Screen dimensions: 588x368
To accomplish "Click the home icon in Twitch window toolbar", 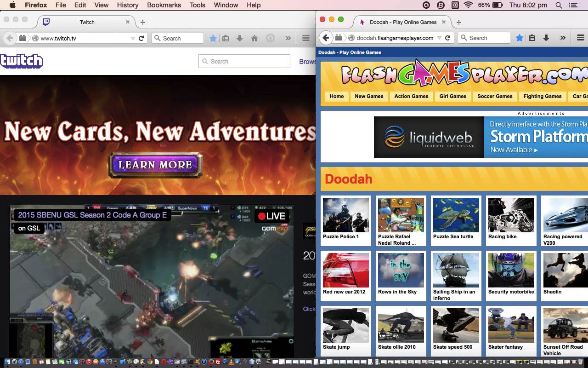I will click(x=254, y=38).
